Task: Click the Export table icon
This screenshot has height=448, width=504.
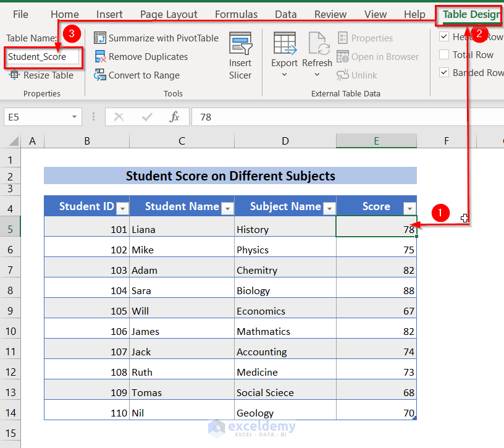Action: [285, 43]
